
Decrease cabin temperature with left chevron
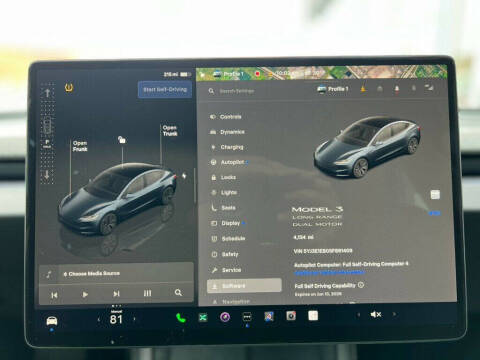(99, 319)
